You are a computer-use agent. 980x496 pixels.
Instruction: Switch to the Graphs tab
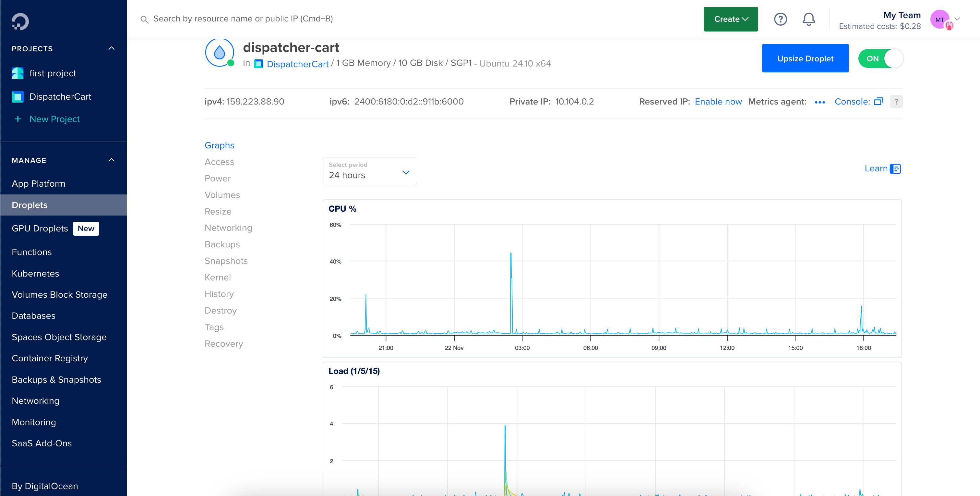[x=219, y=145]
